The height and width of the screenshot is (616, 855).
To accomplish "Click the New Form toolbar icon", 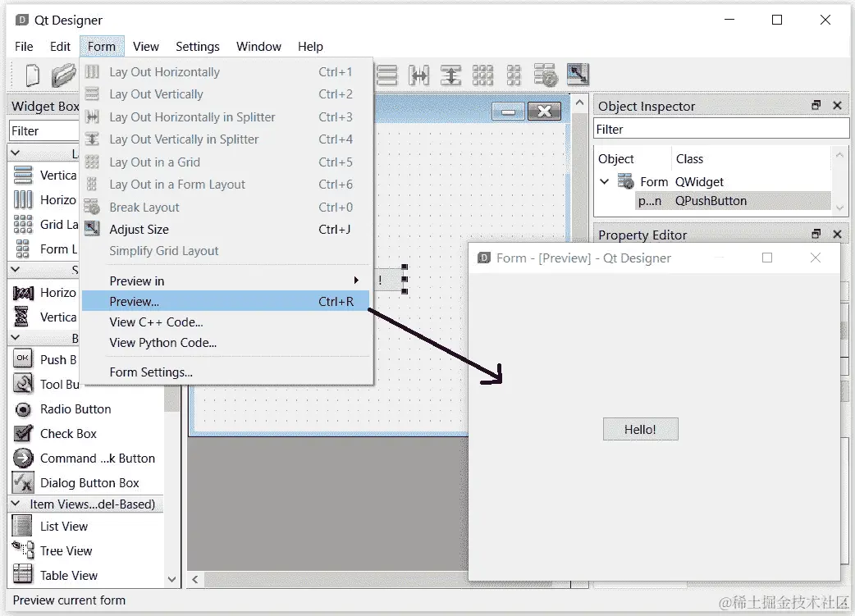I will pos(32,75).
